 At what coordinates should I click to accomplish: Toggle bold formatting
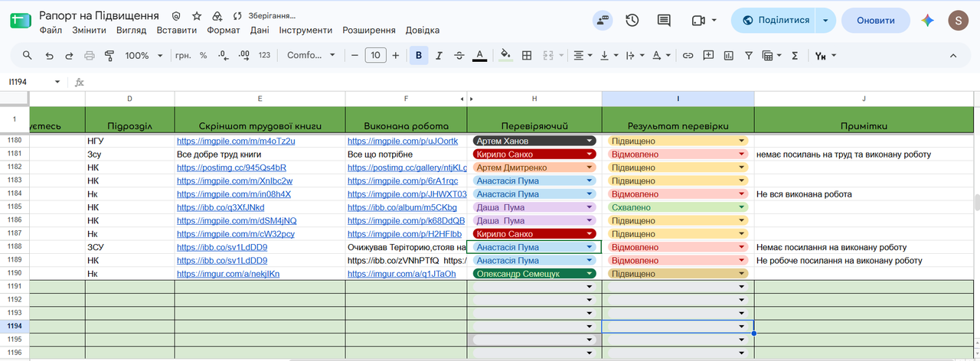click(x=419, y=55)
